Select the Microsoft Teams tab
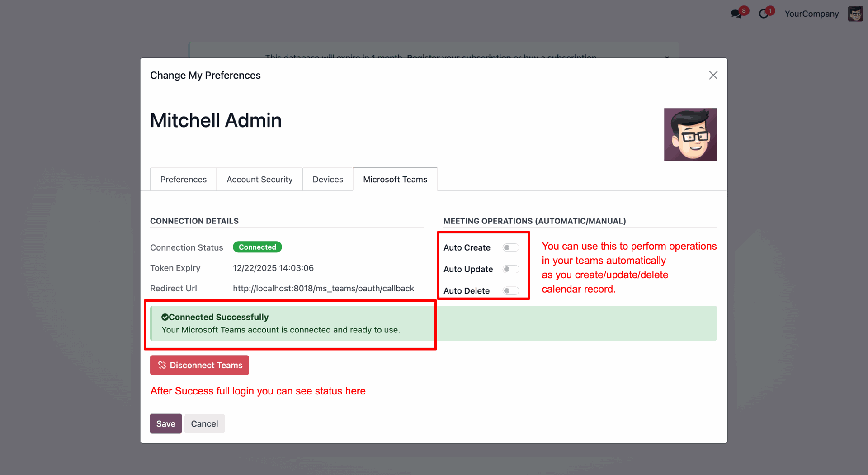 (x=395, y=180)
